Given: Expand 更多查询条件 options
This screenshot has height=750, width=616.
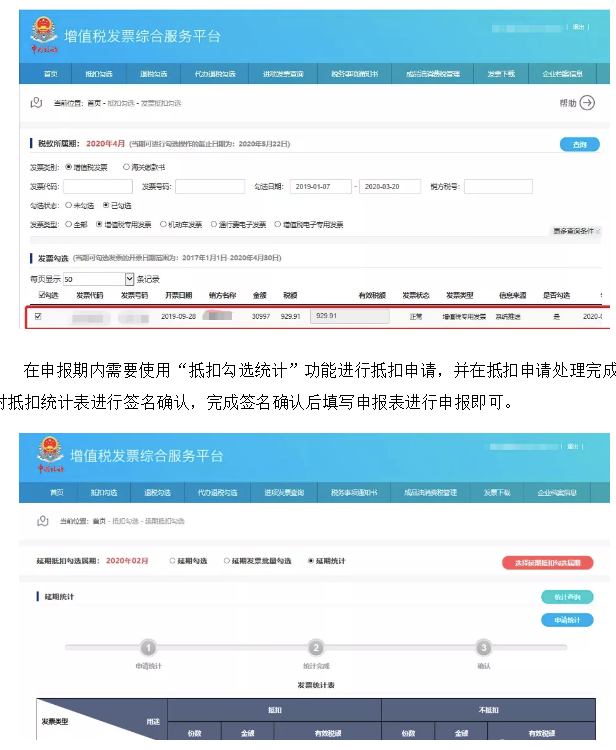Looking at the screenshot, I should point(576,231).
